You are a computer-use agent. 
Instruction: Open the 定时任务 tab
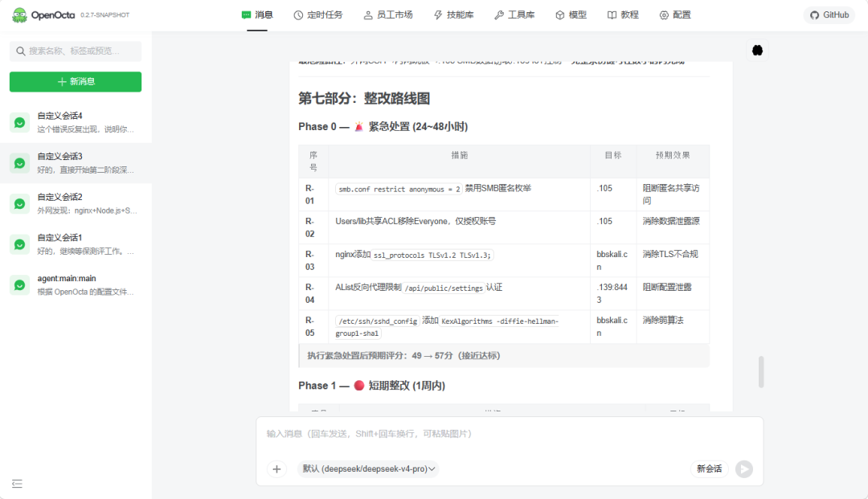(318, 15)
